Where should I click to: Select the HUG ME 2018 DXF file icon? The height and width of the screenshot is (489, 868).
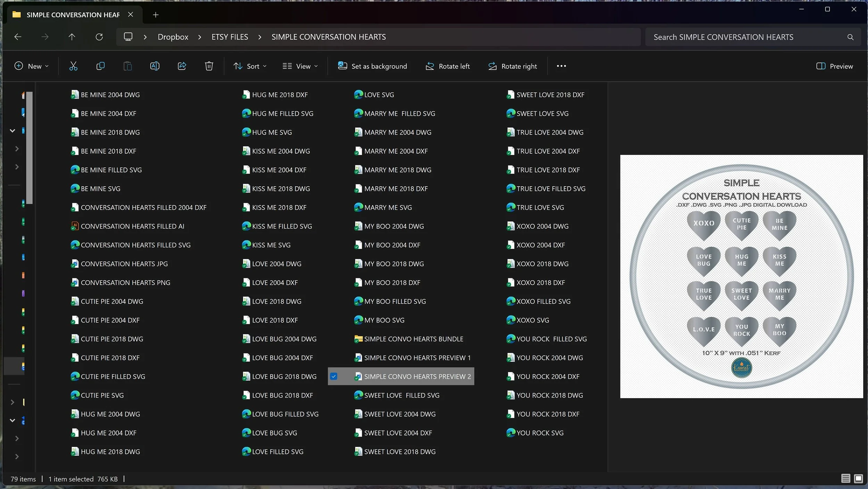coord(246,95)
